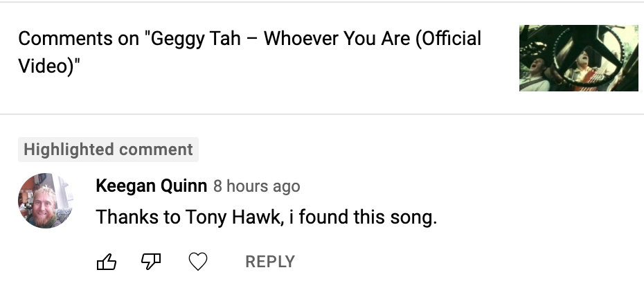The width and height of the screenshot is (644, 288).
Task: Open the Keegan Quinn channel name link
Action: (151, 186)
